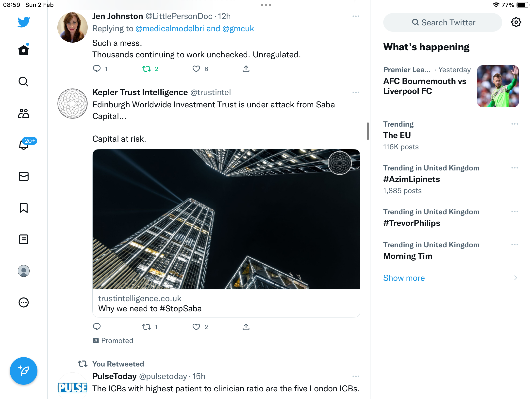Tap the Wi-Fi status icon
Viewport: 532px width, 399px height.
coord(496,5)
